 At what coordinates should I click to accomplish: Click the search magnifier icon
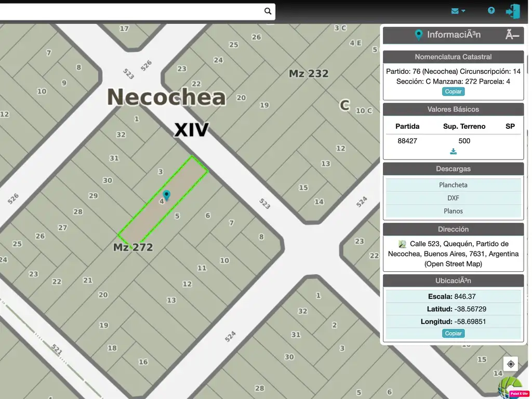268,11
